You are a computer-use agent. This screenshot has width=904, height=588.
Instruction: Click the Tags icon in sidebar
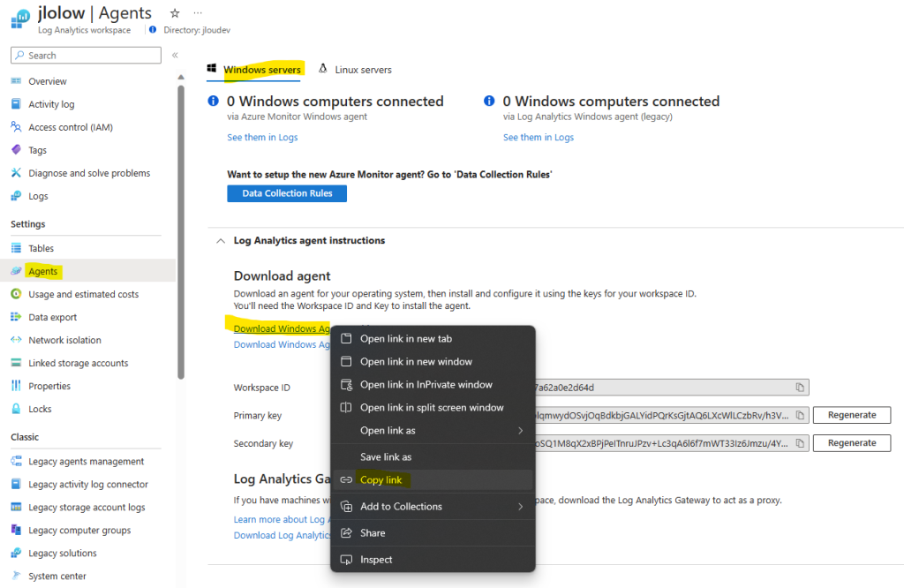(16, 150)
